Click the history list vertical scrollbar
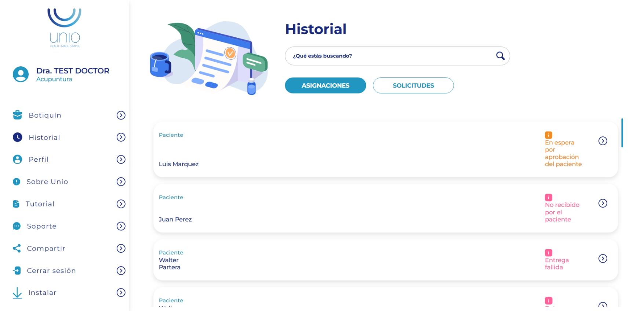Screen dimensions: 644x311 coord(622,133)
